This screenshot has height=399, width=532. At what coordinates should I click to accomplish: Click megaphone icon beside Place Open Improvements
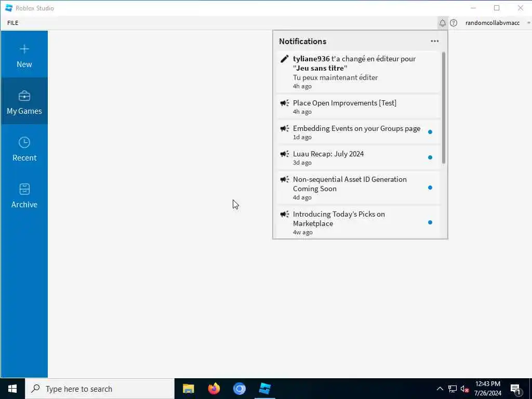pyautogui.click(x=285, y=103)
